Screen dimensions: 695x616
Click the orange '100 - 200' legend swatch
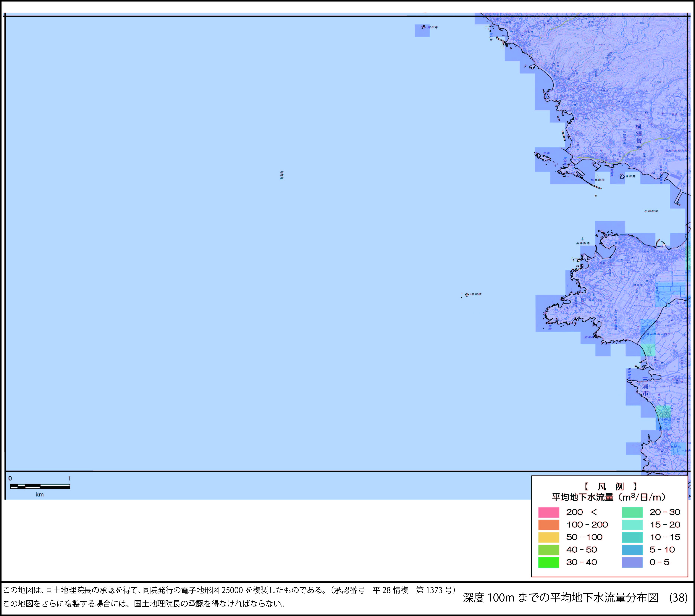[548, 525]
